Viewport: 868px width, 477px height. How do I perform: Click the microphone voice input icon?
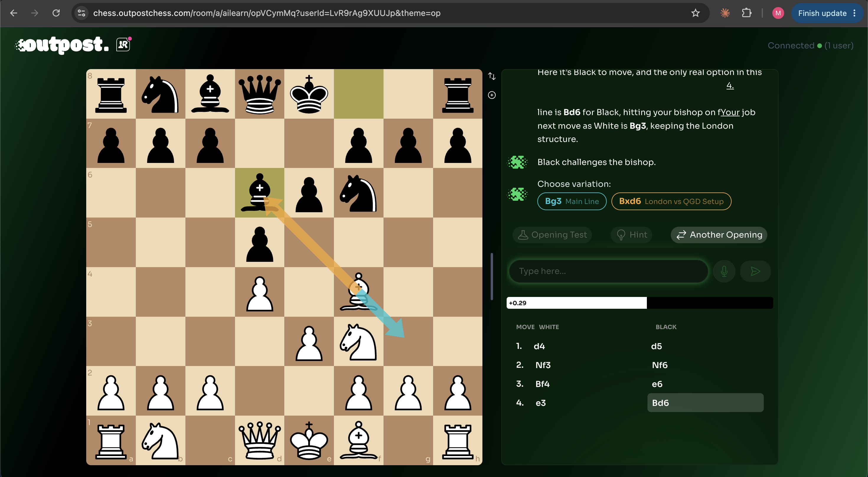tap(724, 271)
